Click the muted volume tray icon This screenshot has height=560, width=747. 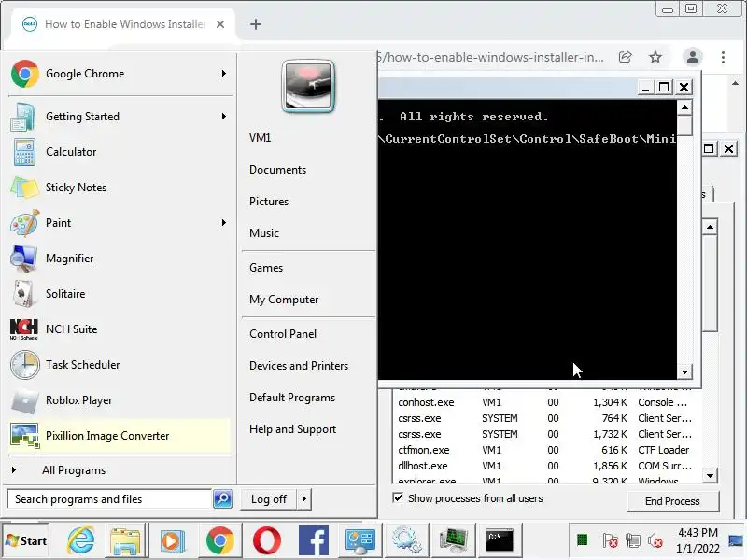(655, 540)
